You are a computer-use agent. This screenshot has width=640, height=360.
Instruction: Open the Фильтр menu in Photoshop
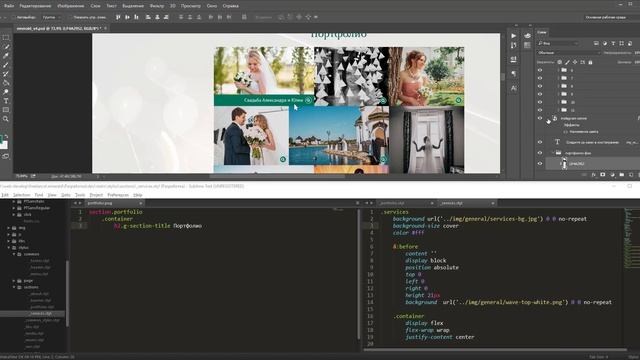(x=157, y=6)
